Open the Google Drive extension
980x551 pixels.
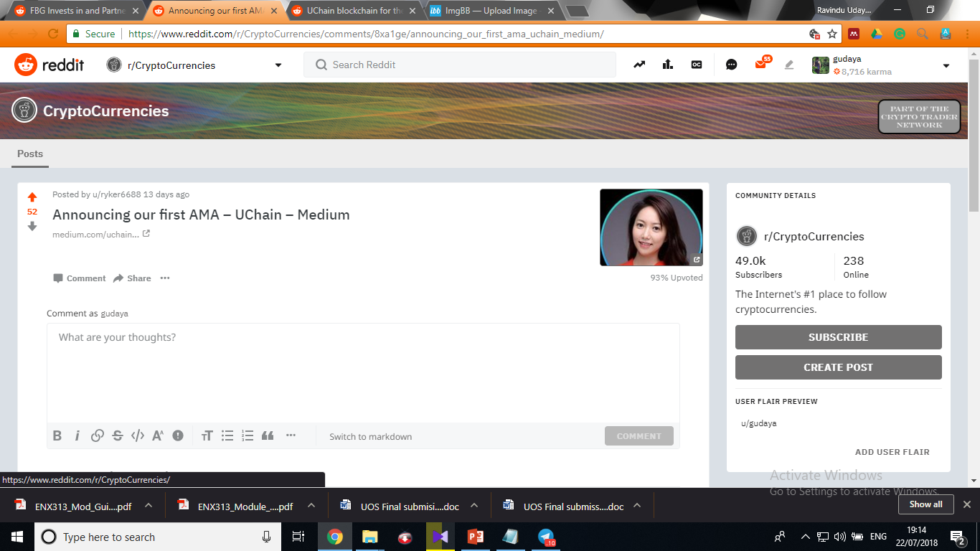point(877,34)
